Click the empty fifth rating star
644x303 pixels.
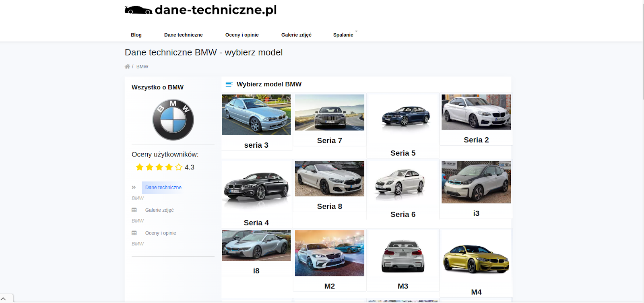pyautogui.click(x=179, y=167)
